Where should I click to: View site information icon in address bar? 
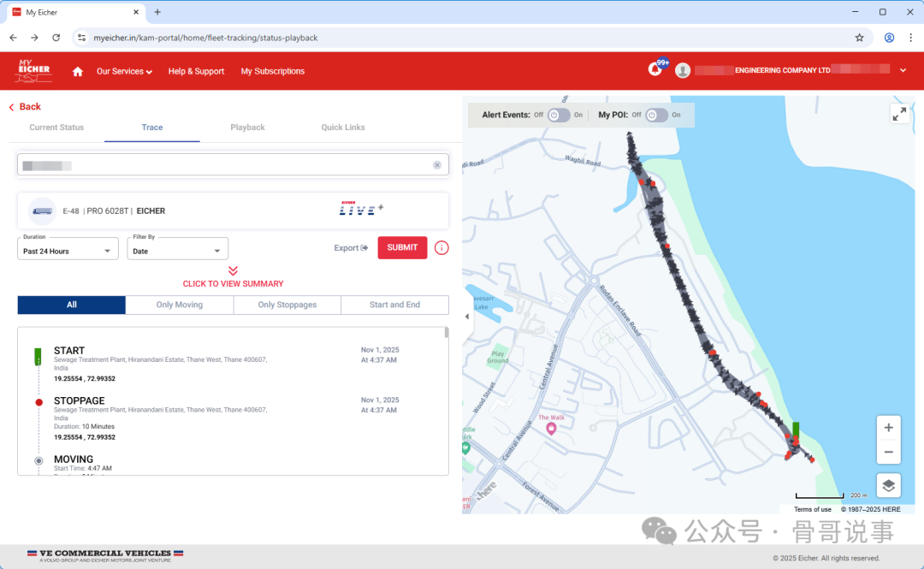click(82, 38)
